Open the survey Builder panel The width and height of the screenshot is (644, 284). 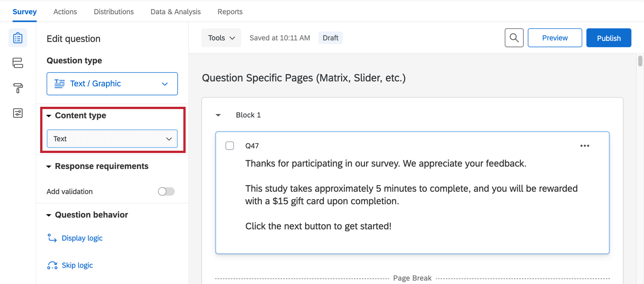(18, 38)
